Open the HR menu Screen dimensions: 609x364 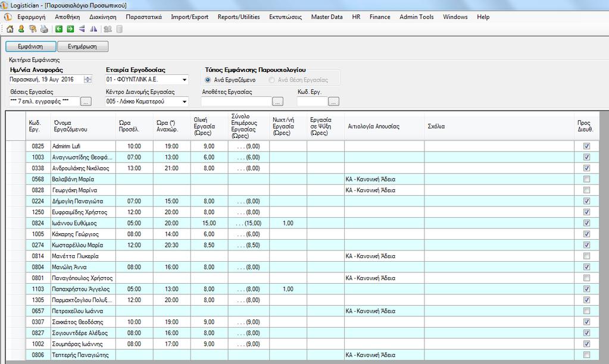tap(356, 17)
